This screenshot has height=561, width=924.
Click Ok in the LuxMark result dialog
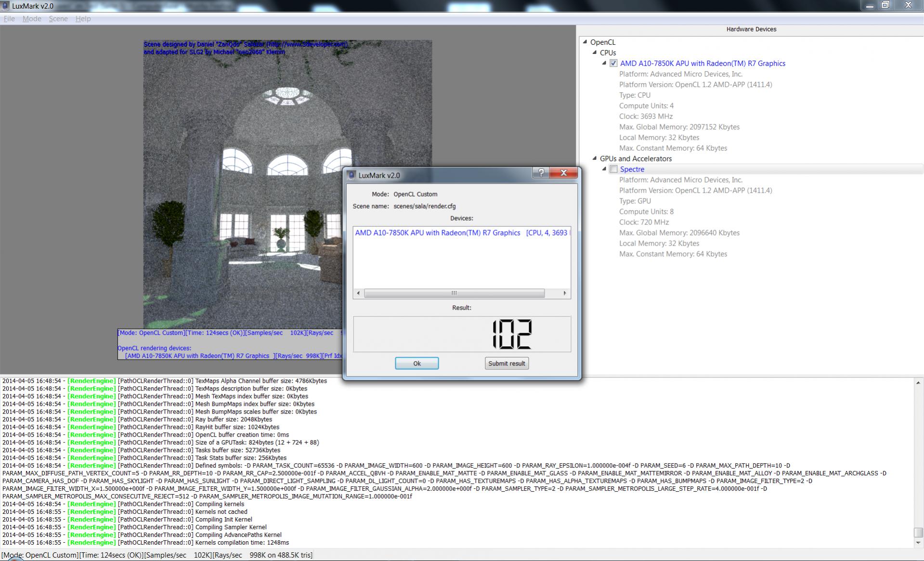coord(416,364)
